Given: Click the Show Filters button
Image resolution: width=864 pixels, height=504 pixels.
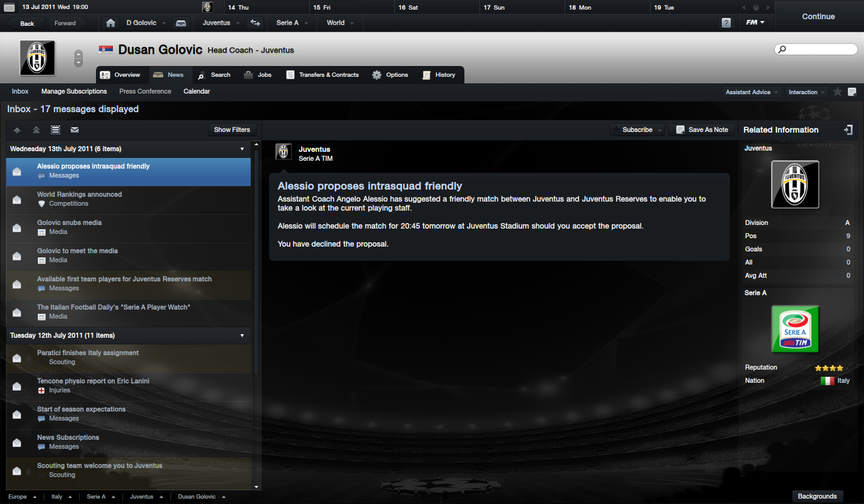Looking at the screenshot, I should click(x=232, y=130).
